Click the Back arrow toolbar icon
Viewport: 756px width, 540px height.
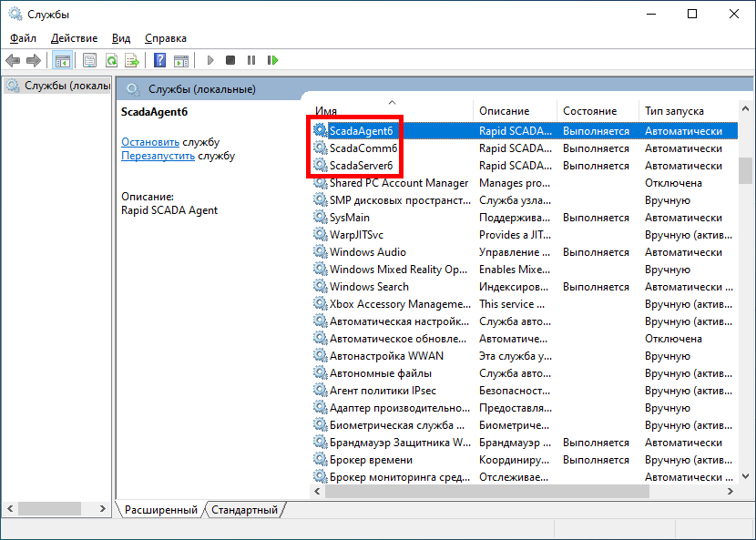(x=13, y=60)
